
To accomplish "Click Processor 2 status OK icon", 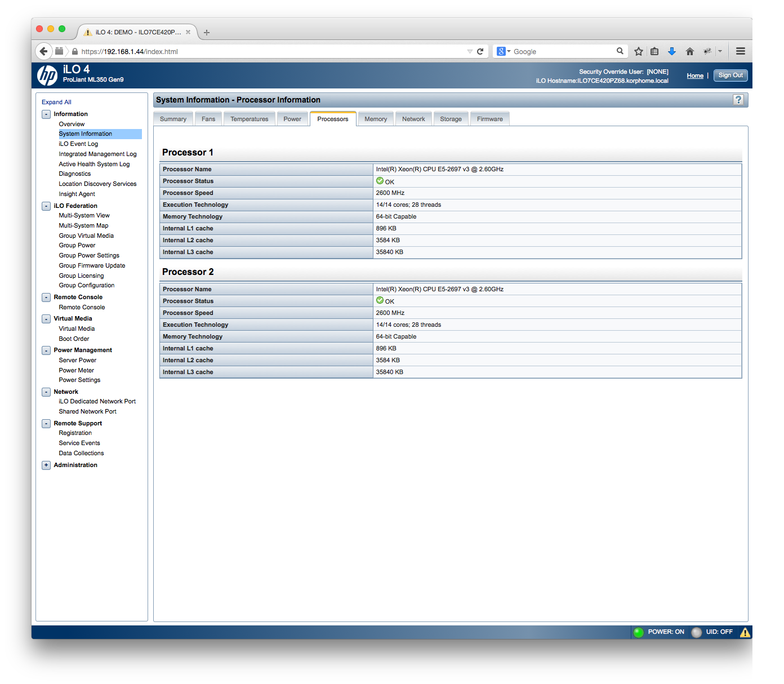I will pos(380,300).
